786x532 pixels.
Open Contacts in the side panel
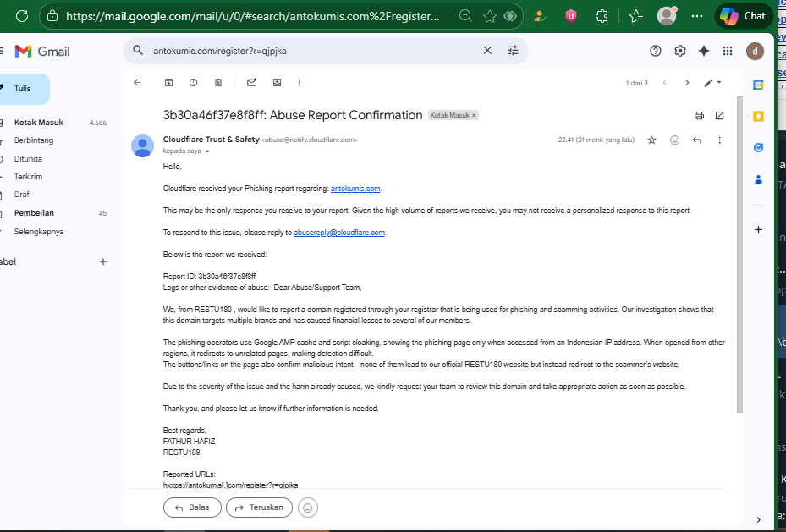click(x=758, y=179)
